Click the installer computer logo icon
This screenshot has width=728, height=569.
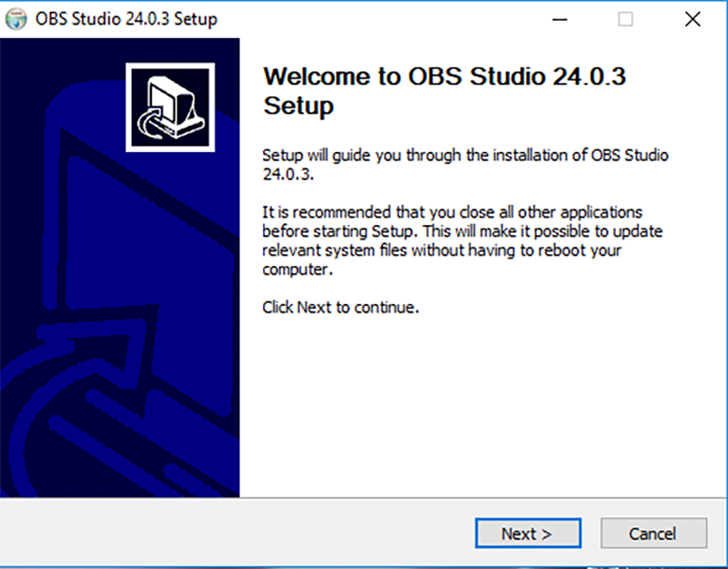pyautogui.click(x=169, y=107)
